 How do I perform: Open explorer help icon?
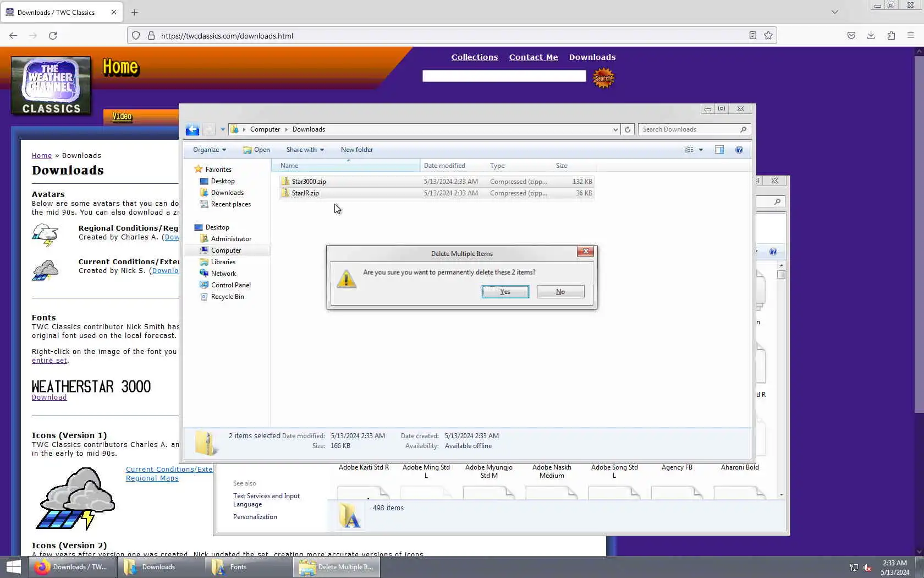click(739, 150)
